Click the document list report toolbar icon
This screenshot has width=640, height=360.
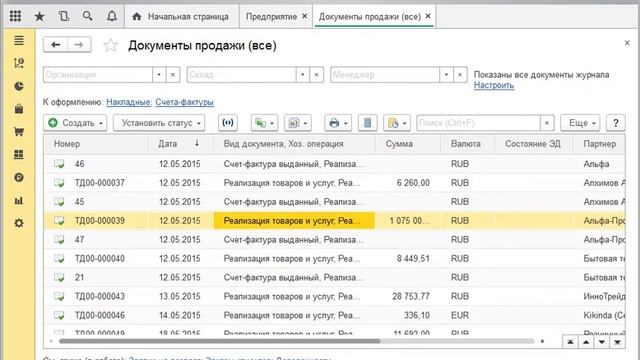tap(367, 123)
